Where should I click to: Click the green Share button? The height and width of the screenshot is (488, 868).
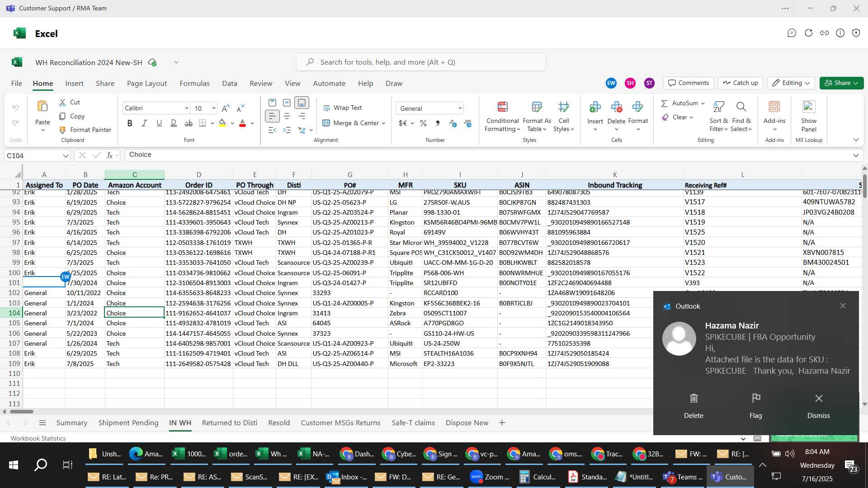coord(841,83)
